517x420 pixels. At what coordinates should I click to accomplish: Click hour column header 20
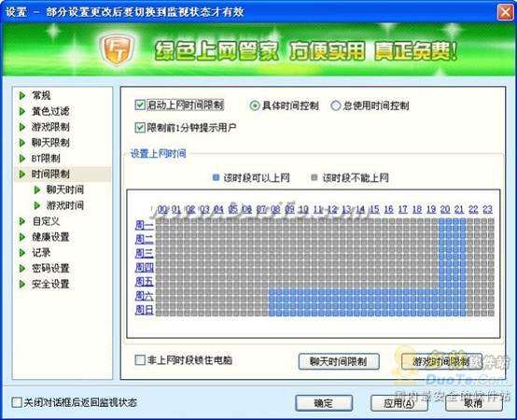click(445, 209)
